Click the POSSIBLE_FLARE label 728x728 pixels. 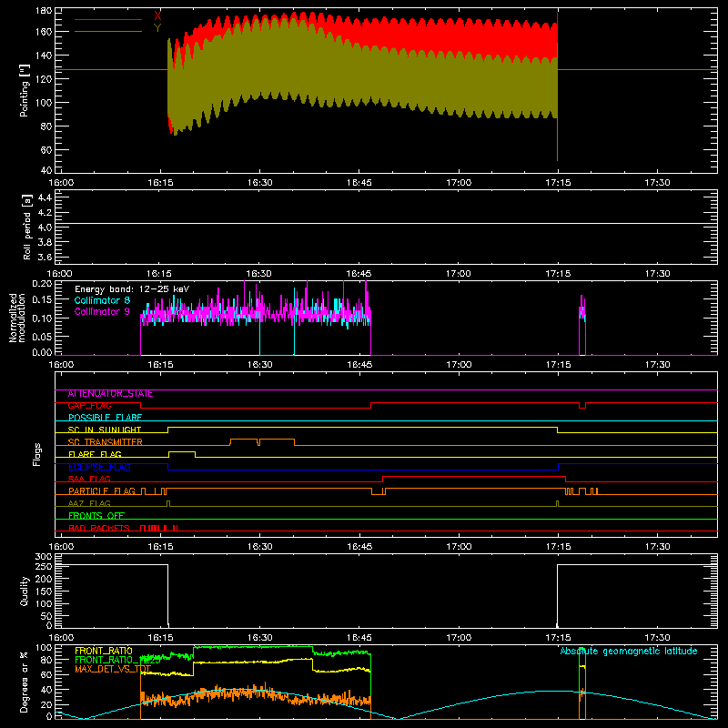tap(105, 418)
